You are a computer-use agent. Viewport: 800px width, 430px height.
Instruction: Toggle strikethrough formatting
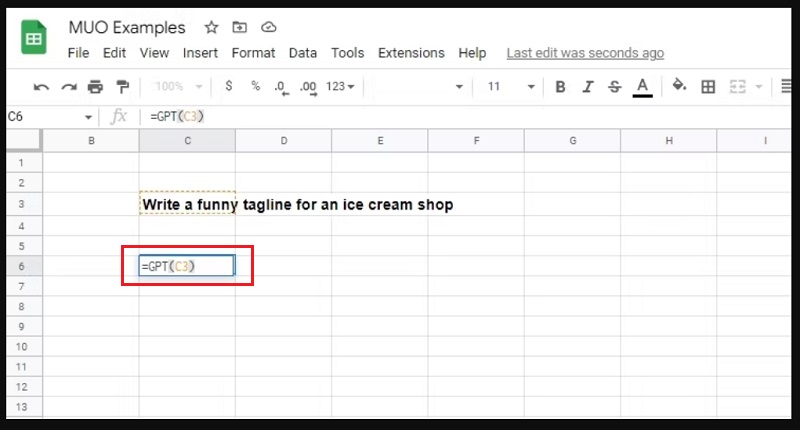[x=615, y=87]
